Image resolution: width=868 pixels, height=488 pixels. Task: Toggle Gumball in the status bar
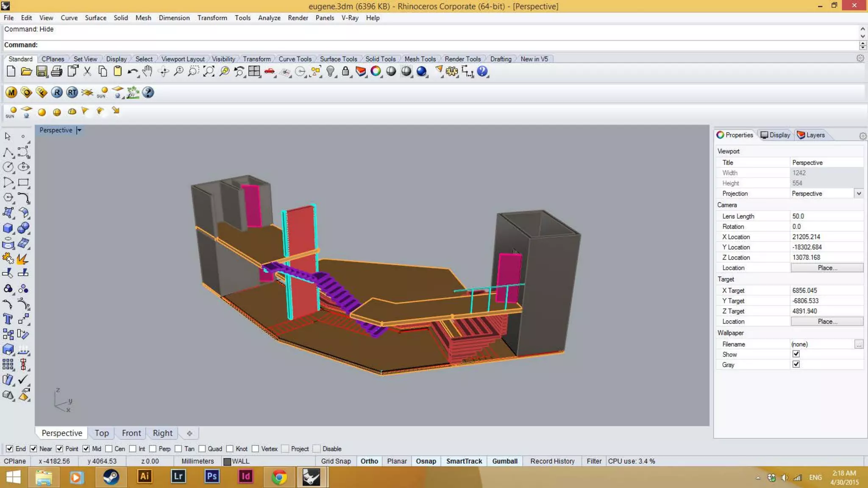(504, 461)
